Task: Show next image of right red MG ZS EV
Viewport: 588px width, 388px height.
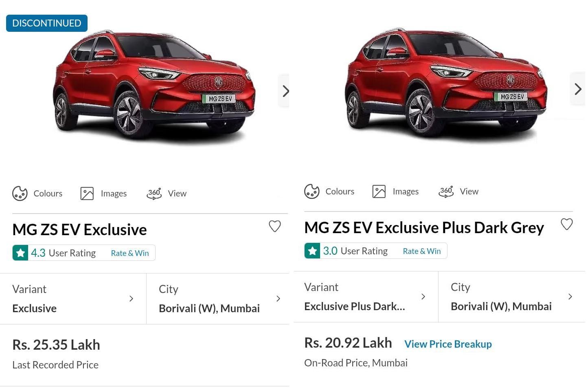Action: (x=578, y=89)
